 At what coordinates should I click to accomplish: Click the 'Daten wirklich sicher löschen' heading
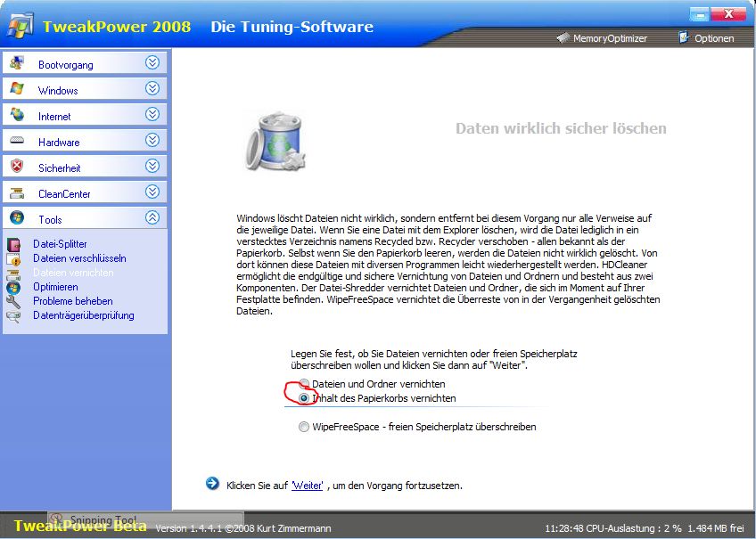tap(561, 128)
